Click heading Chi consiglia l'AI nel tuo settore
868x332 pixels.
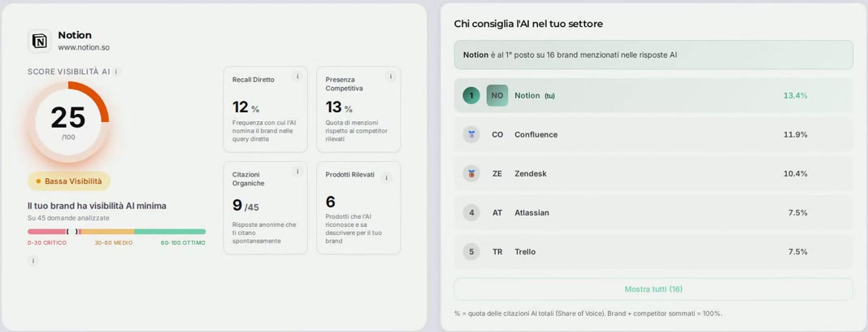pos(528,24)
